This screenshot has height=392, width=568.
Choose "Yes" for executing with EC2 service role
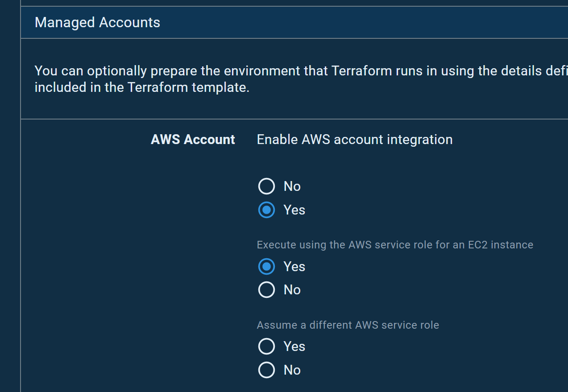(x=266, y=266)
